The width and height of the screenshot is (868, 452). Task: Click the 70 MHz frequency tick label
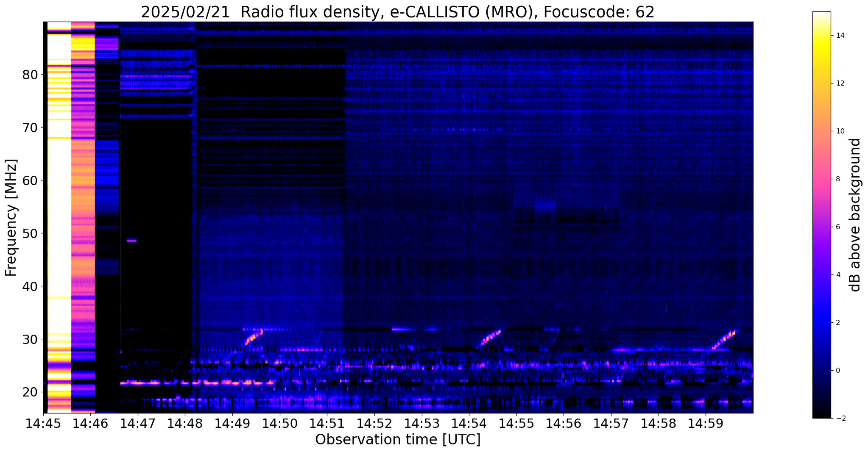30,128
